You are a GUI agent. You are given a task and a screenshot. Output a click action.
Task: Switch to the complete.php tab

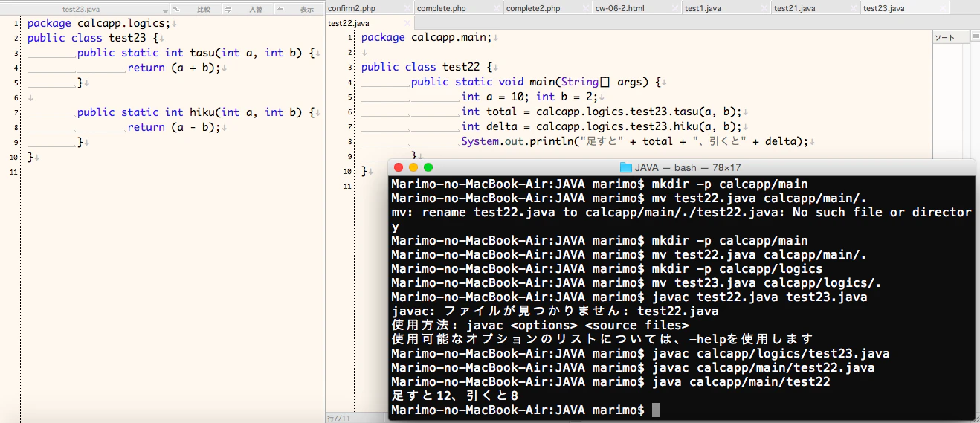point(459,8)
